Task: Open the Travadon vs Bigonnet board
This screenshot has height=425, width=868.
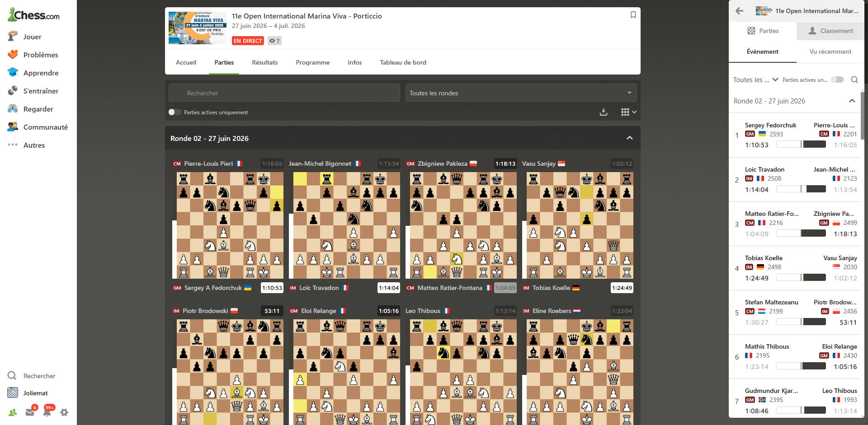Action: click(x=347, y=225)
